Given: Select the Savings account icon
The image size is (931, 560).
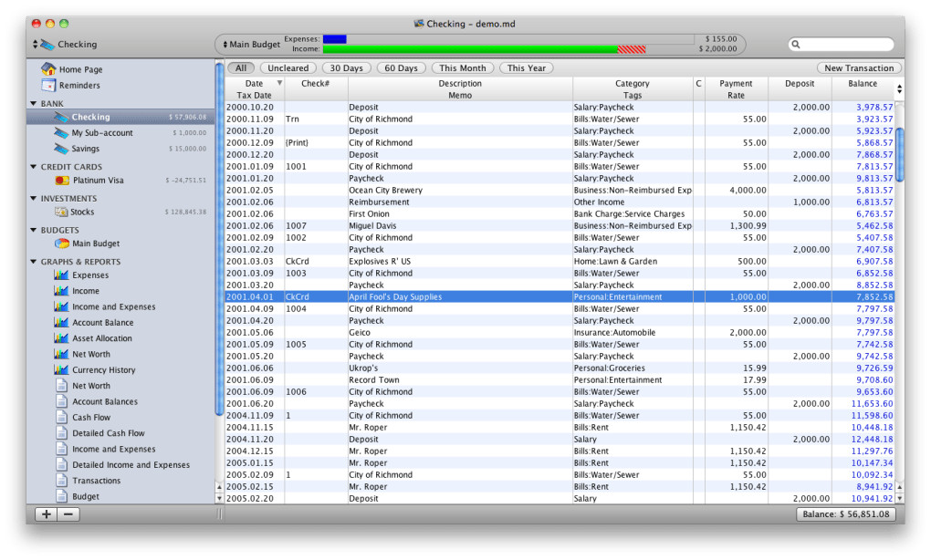Looking at the screenshot, I should (x=61, y=149).
